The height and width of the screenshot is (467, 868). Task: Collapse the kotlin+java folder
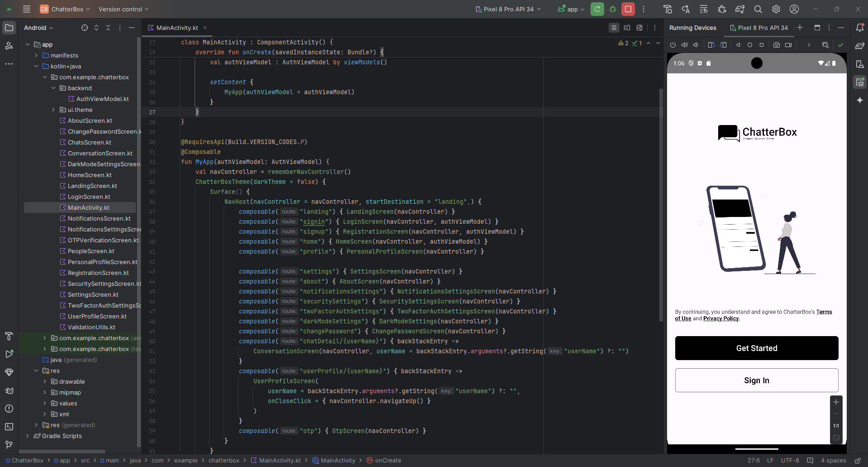(36, 66)
